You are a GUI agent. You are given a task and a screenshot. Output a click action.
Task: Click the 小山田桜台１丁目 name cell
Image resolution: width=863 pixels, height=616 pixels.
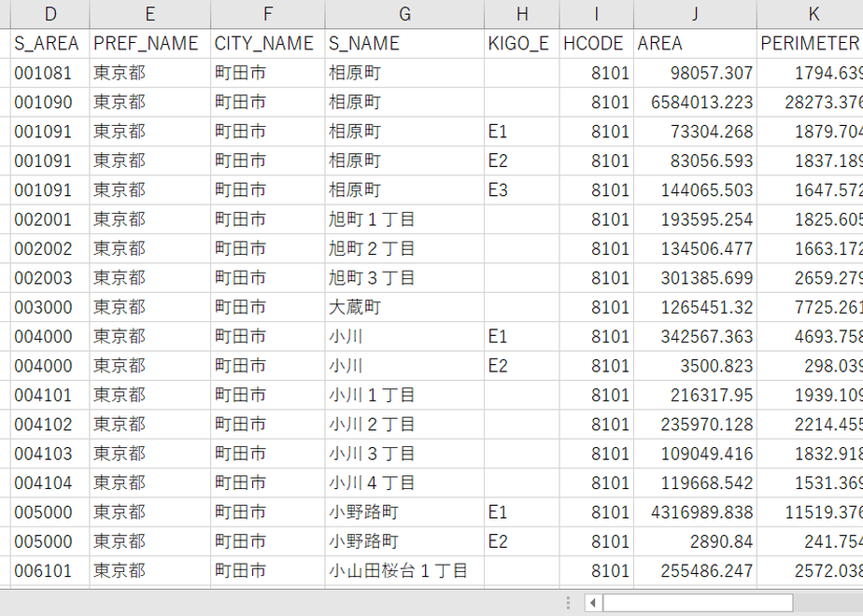pos(404,571)
